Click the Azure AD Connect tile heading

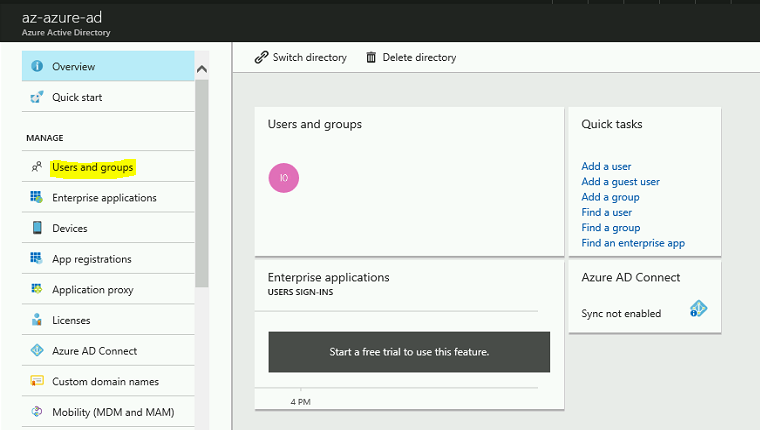point(631,277)
